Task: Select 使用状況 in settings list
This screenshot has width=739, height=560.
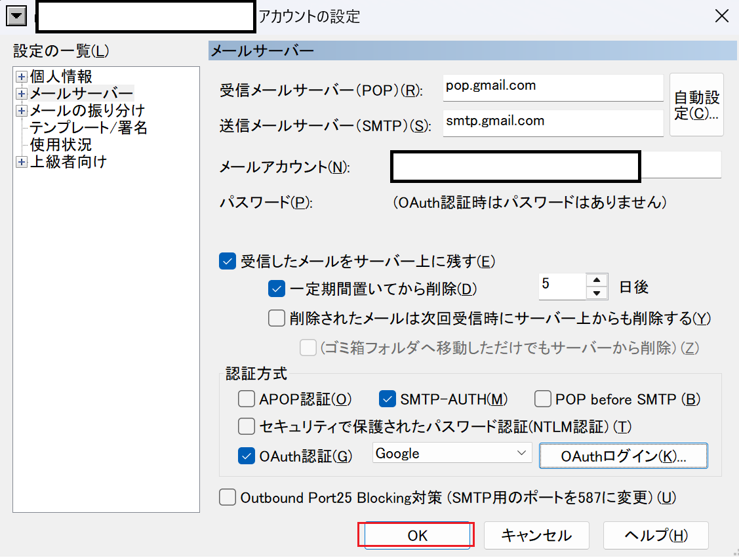Action: pos(61,145)
